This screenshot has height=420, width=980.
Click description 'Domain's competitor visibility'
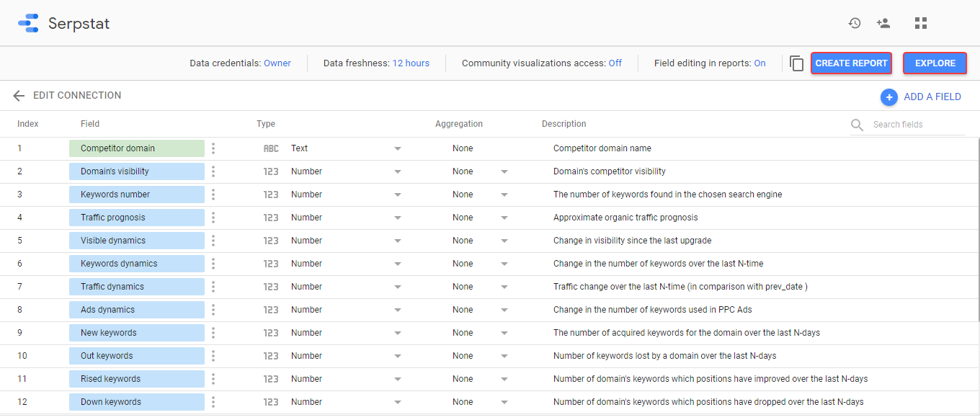[x=610, y=171]
